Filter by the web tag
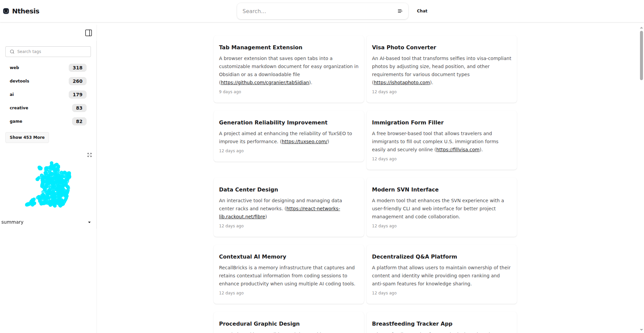The height and width of the screenshot is (333, 644). click(14, 68)
